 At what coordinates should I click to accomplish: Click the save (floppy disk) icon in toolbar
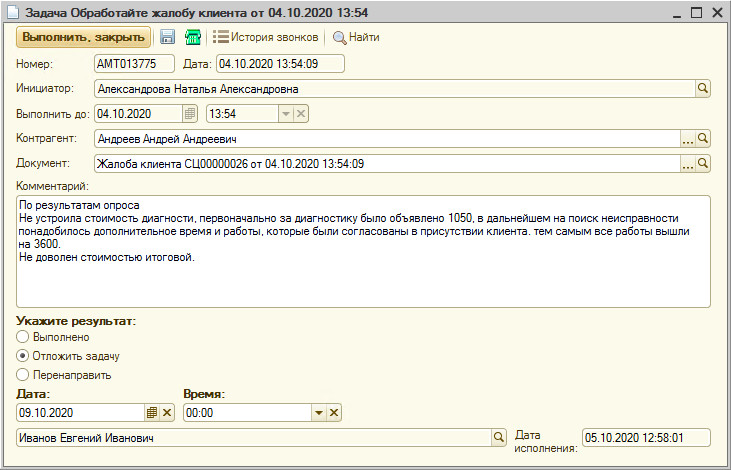[167, 37]
